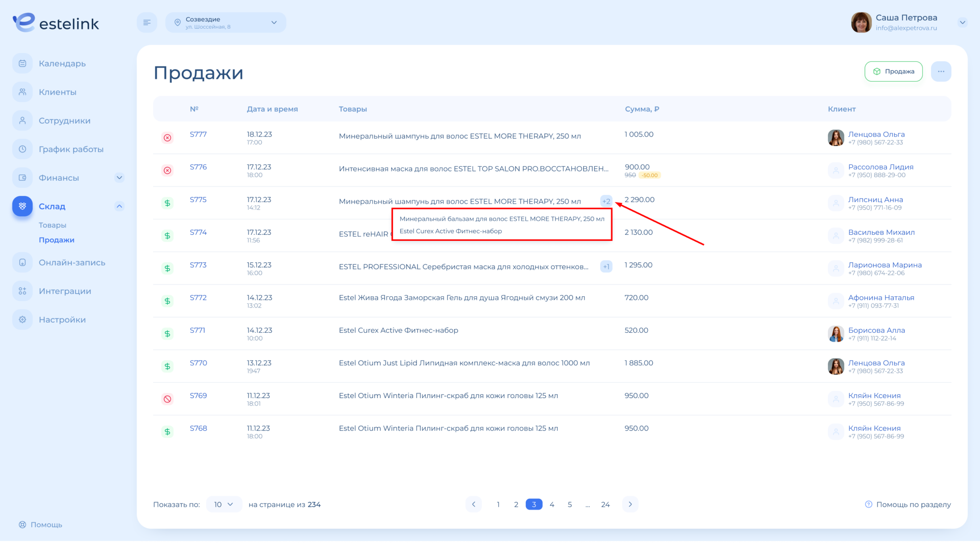Go to page 4

point(552,504)
